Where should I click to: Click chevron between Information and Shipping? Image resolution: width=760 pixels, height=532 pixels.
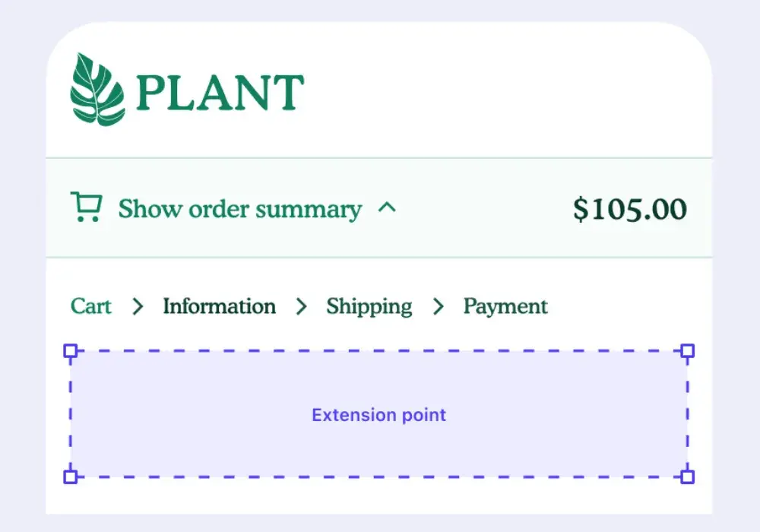point(302,306)
